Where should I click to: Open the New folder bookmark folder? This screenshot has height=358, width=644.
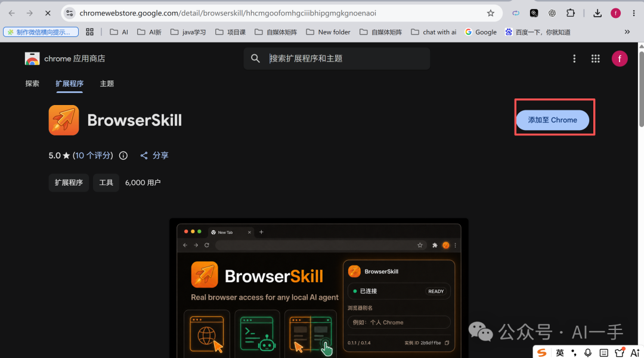[328, 32]
